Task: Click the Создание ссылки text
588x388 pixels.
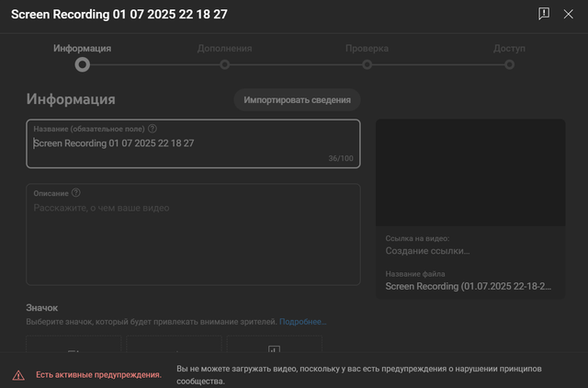Action: [427, 251]
